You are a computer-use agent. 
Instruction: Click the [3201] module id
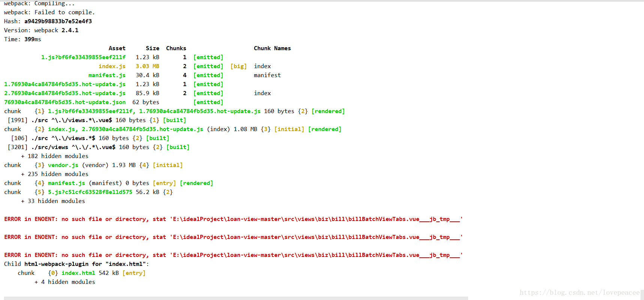coord(18,147)
